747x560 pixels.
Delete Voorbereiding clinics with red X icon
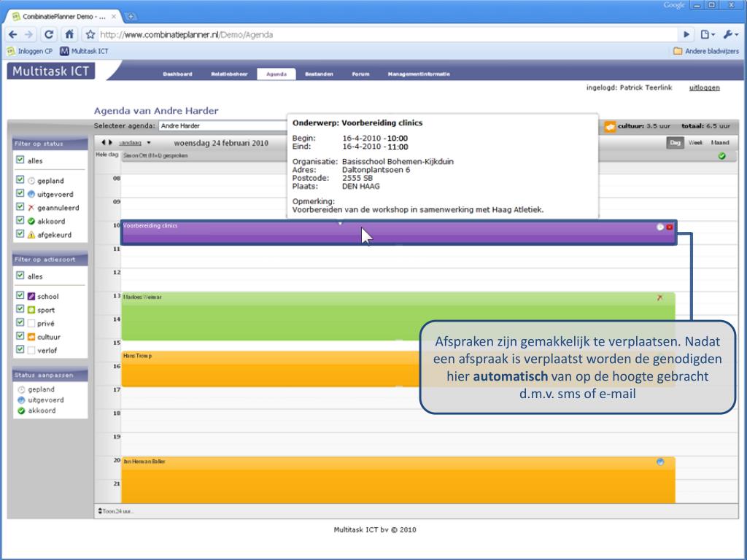(x=670, y=227)
